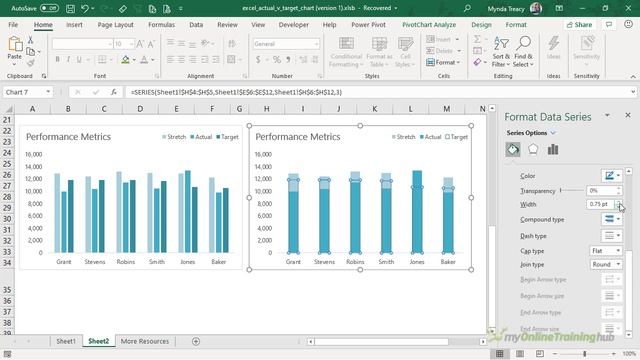Click the Cut scissors icon
The height and width of the screenshot is (360, 640).
(30, 40)
